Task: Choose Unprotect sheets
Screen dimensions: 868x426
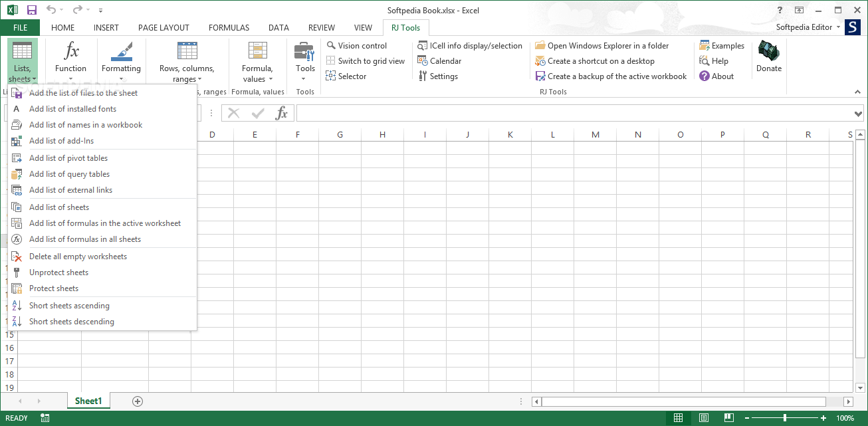Action: (x=103, y=272)
